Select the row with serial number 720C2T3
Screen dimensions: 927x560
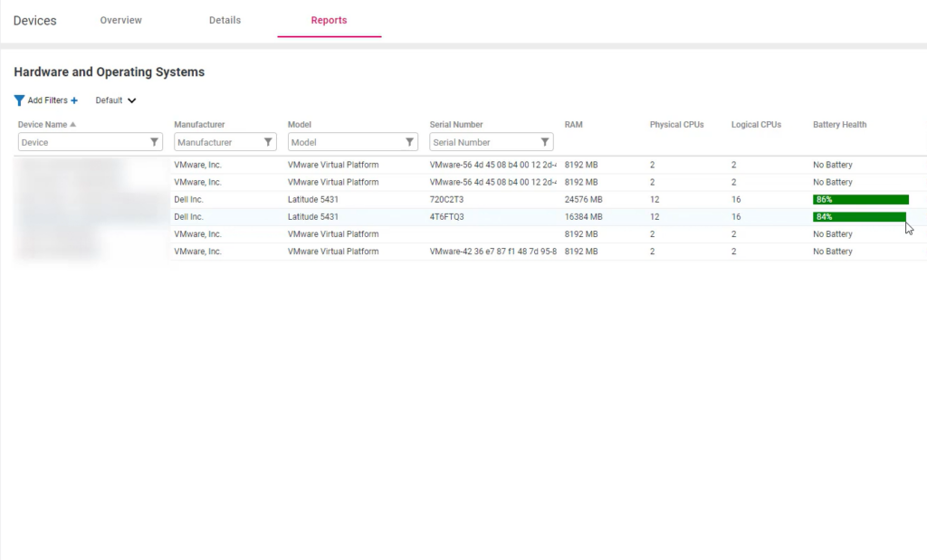tap(446, 200)
